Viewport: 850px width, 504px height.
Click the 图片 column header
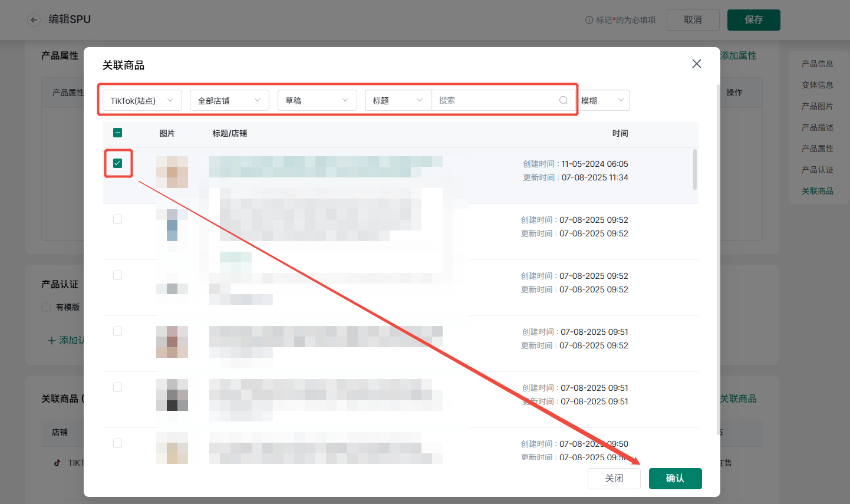[167, 133]
